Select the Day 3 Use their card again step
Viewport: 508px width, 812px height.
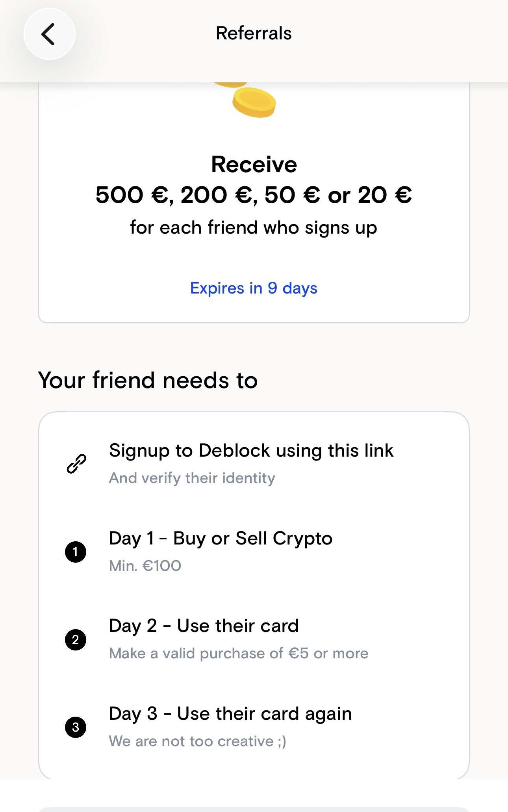pos(230,714)
